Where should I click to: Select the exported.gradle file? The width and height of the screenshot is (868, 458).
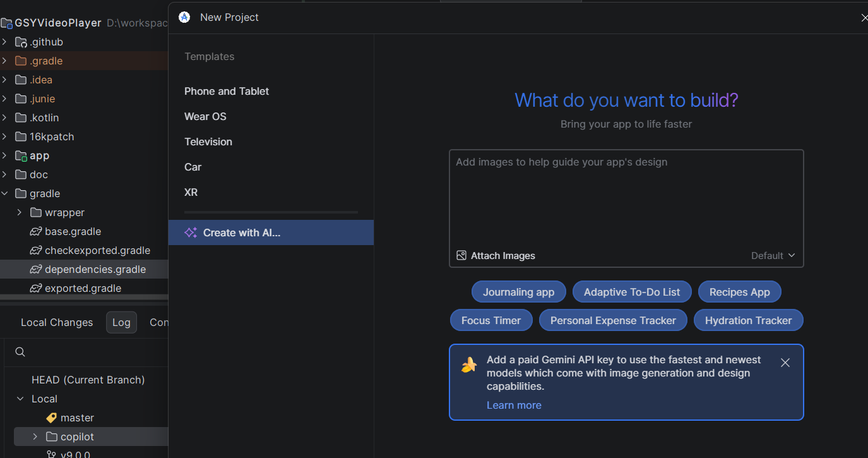click(x=84, y=288)
